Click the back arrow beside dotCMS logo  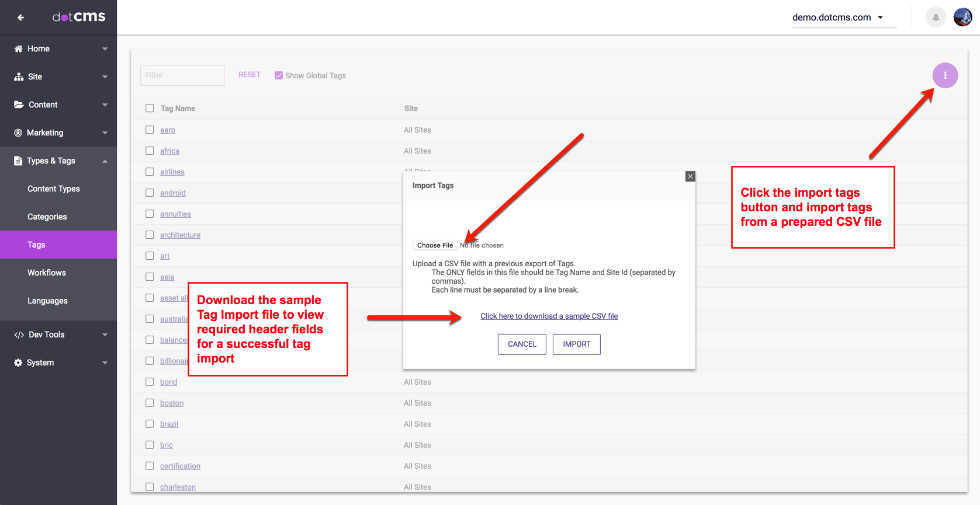click(x=20, y=18)
